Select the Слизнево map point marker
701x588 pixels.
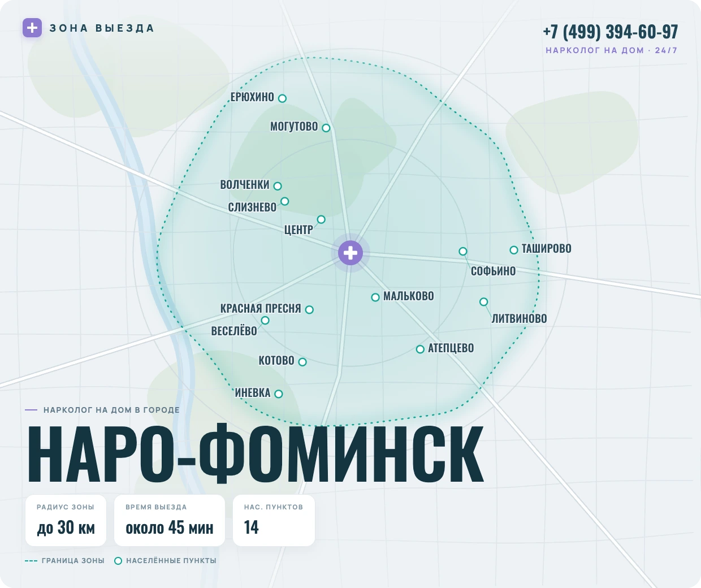pos(285,201)
